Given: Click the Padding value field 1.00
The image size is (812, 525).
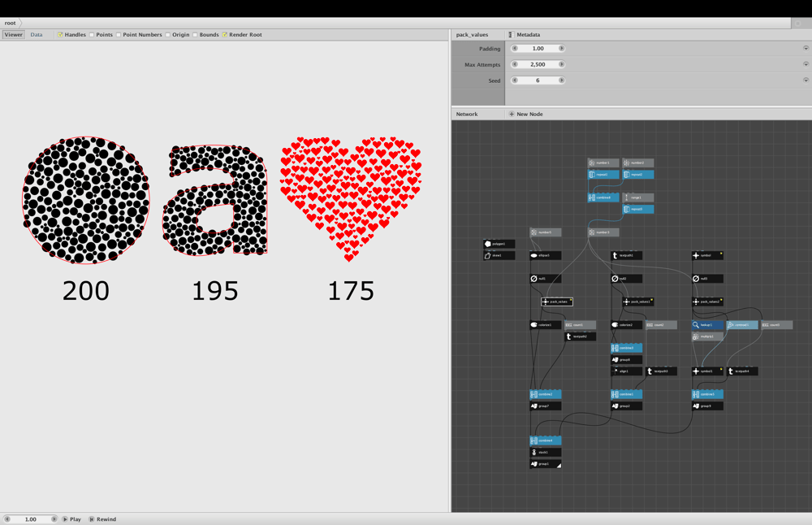Looking at the screenshot, I should pyautogui.click(x=538, y=48).
